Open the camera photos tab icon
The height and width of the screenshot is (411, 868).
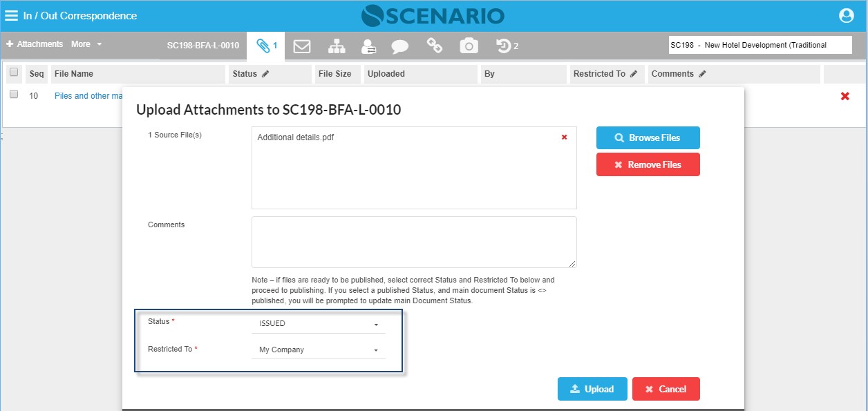pyautogui.click(x=469, y=46)
